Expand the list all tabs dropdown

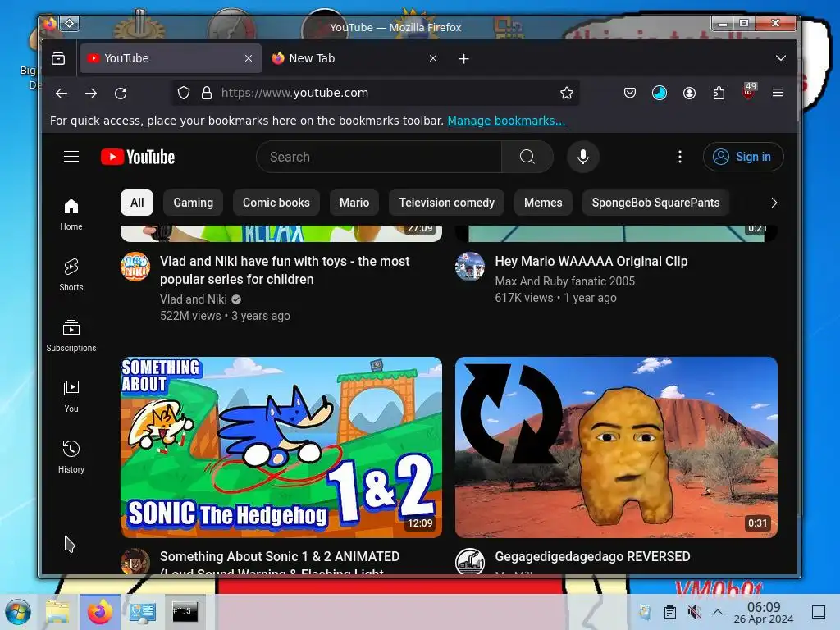pyautogui.click(x=781, y=58)
